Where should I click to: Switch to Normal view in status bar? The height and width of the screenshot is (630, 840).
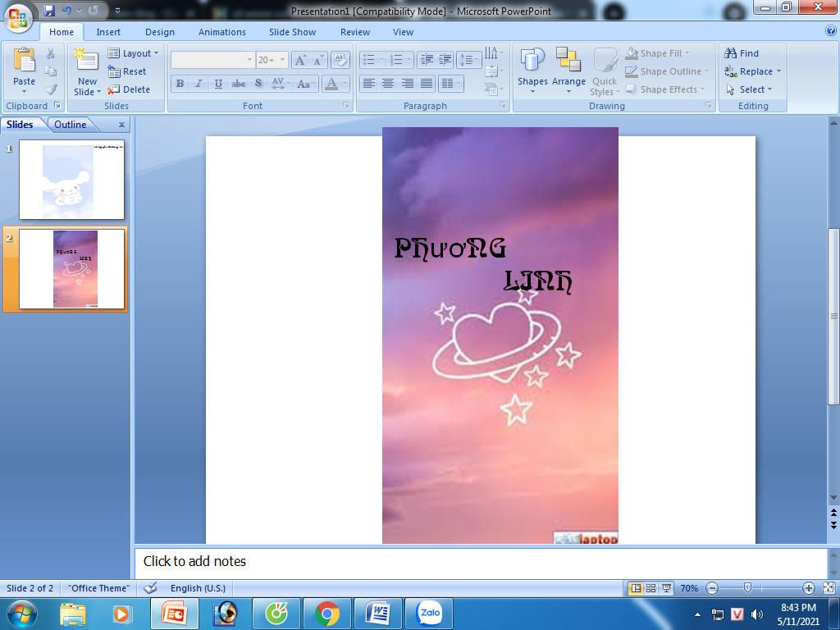(636, 588)
